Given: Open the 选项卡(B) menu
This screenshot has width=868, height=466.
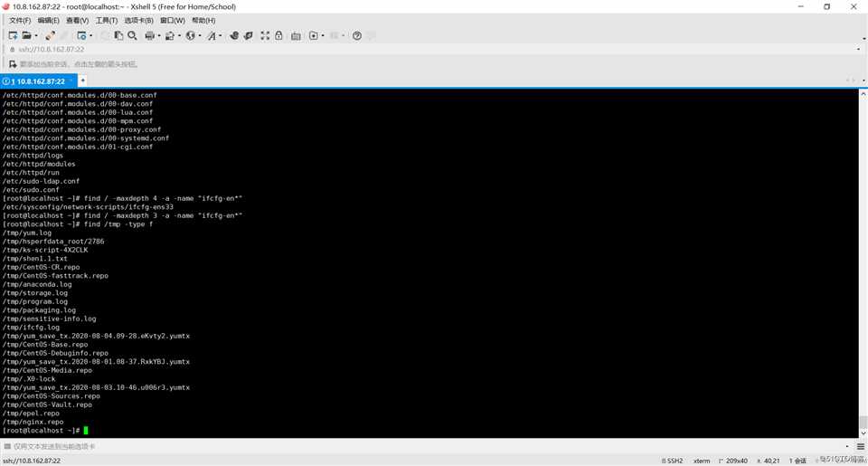Looking at the screenshot, I should [x=138, y=21].
